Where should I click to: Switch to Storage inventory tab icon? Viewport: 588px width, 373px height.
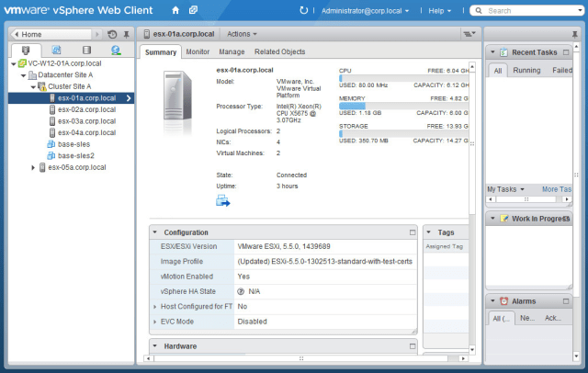tap(86, 50)
